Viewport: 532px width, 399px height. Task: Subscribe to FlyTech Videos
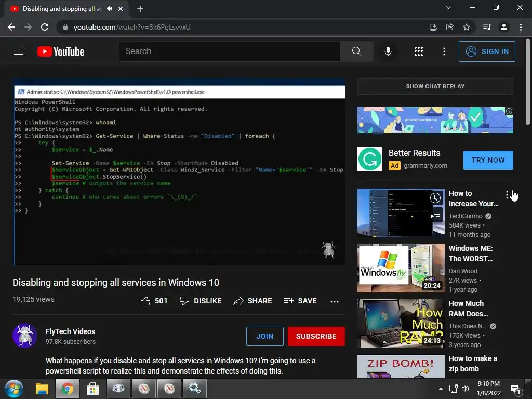(316, 336)
